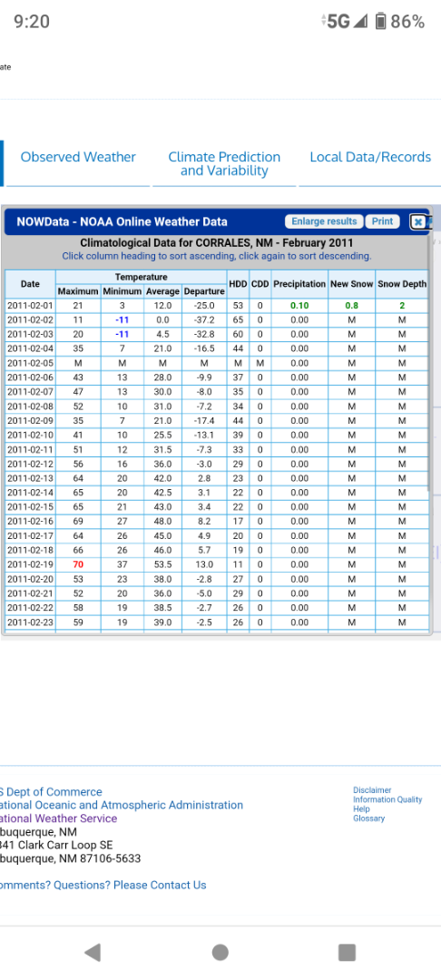This screenshot has height=980, width=441.
Task: Sort by Average temperature column
Action: click(163, 291)
